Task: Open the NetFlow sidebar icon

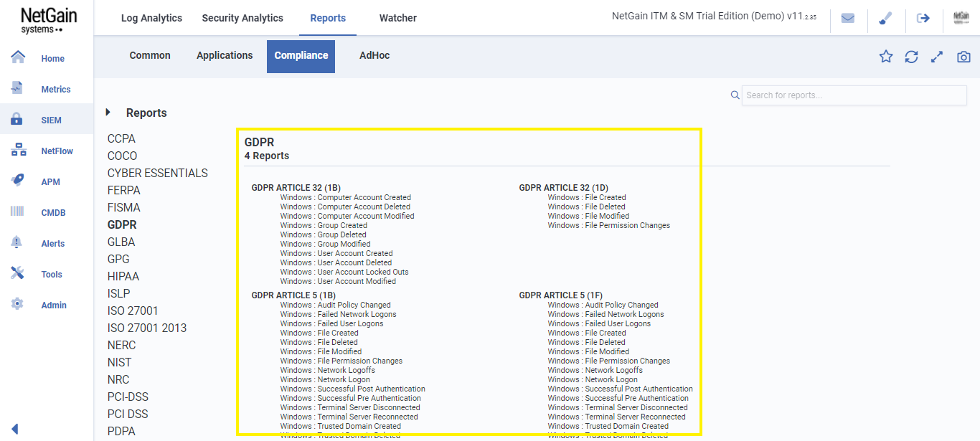Action: (18, 150)
